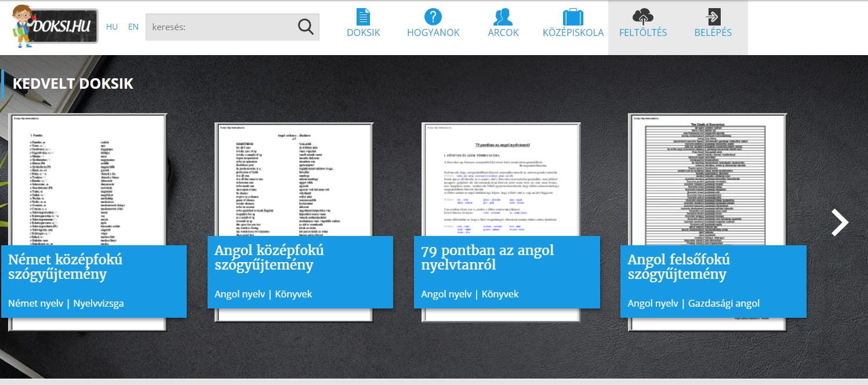The image size is (868, 385).
Task: Switch language to HU
Action: click(112, 27)
